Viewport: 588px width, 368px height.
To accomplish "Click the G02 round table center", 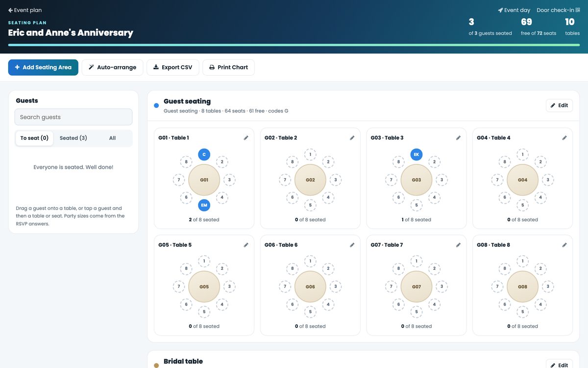I will tap(310, 180).
